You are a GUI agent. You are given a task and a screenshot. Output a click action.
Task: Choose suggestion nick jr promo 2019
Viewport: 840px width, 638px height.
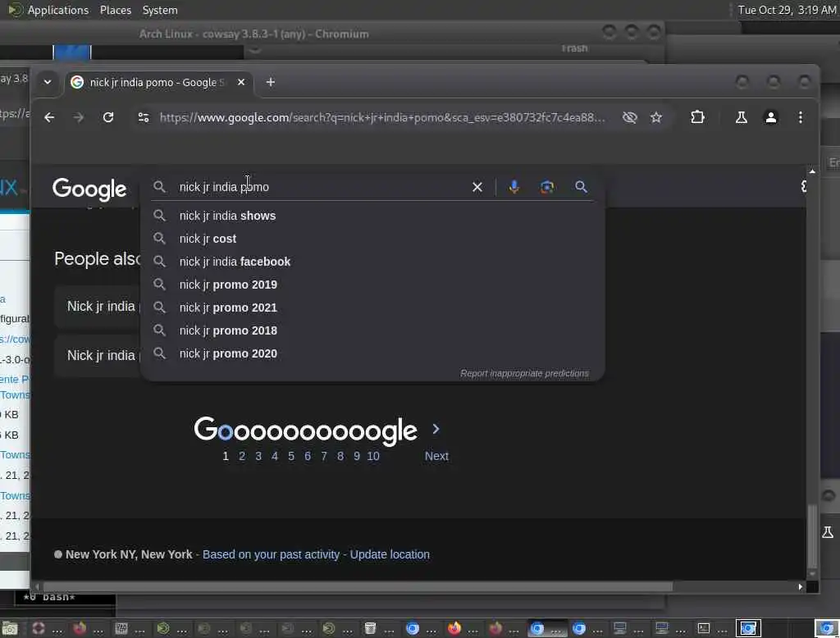(372, 285)
